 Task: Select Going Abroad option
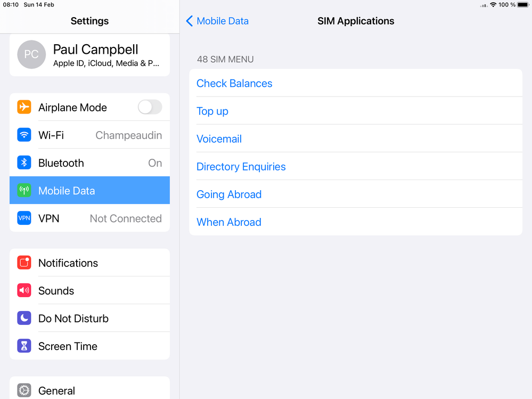[x=229, y=194]
